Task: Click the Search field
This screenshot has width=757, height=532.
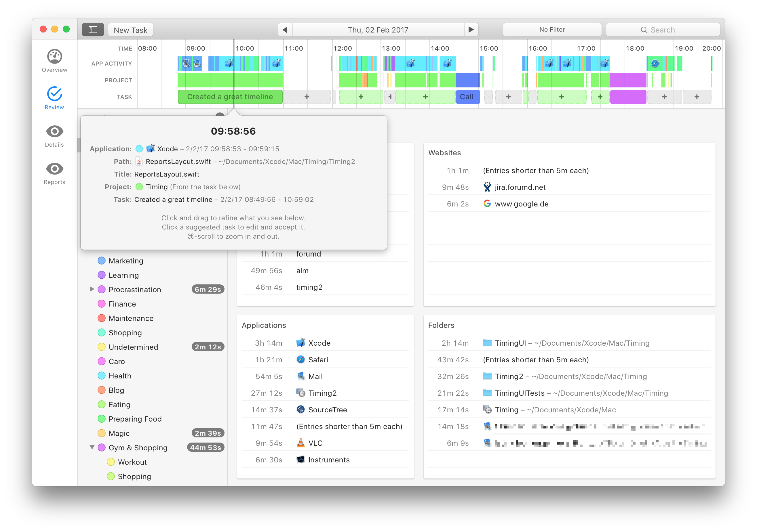Action: click(x=663, y=30)
